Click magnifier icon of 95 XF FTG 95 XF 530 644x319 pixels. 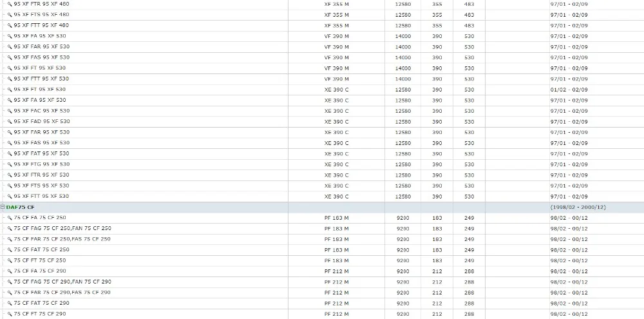(x=10, y=164)
